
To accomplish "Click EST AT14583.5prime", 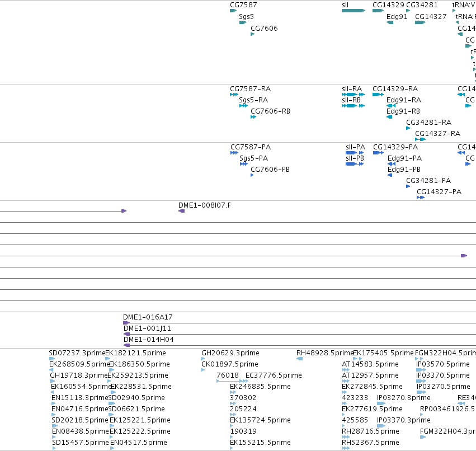I will pos(370,364).
